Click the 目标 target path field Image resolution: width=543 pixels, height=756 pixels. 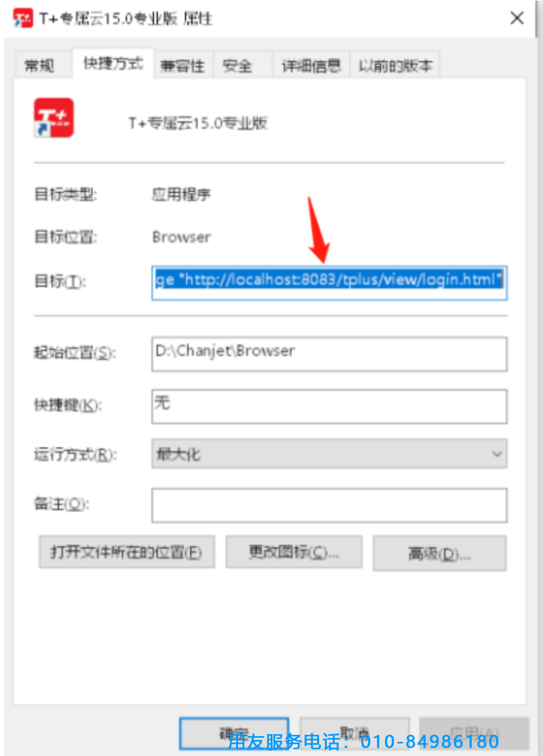click(x=329, y=282)
